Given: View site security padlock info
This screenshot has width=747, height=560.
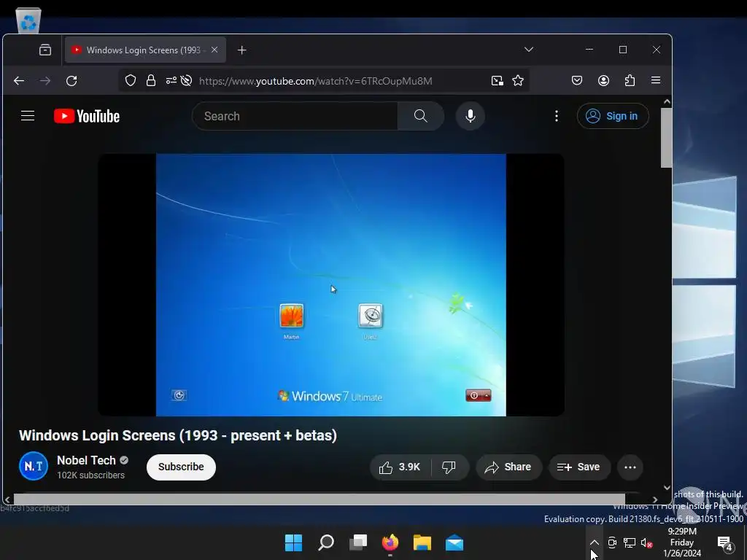Looking at the screenshot, I should [151, 80].
